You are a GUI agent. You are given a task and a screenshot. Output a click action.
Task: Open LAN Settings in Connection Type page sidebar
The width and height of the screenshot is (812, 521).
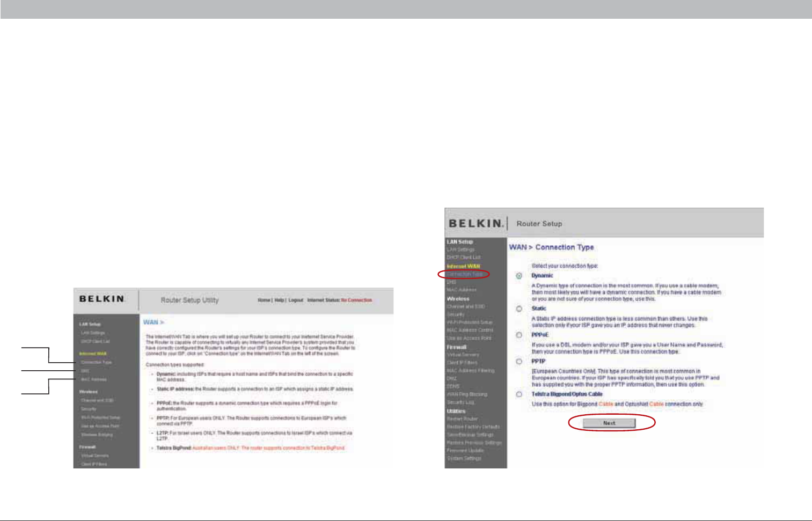(x=460, y=250)
